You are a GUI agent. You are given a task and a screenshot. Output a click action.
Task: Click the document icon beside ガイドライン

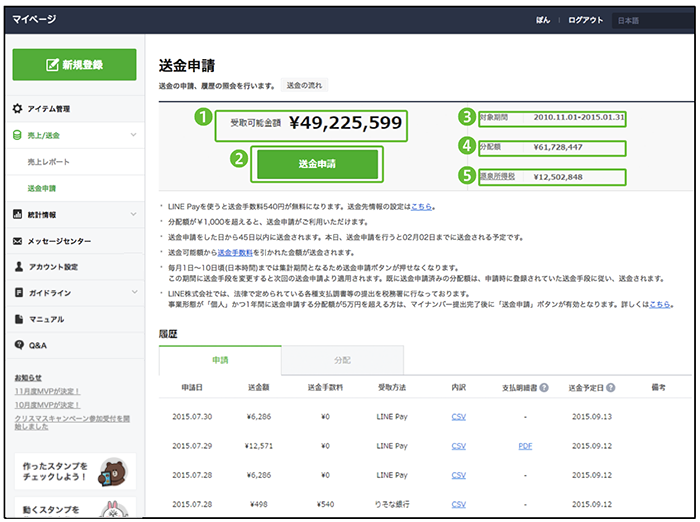(x=19, y=292)
